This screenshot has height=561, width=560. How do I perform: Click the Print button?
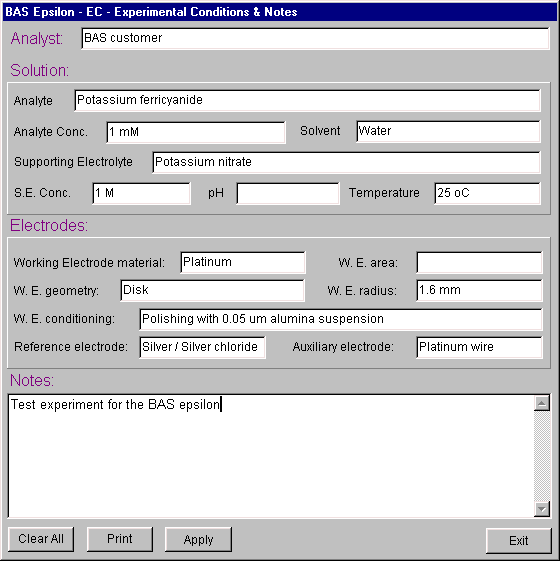click(x=120, y=539)
